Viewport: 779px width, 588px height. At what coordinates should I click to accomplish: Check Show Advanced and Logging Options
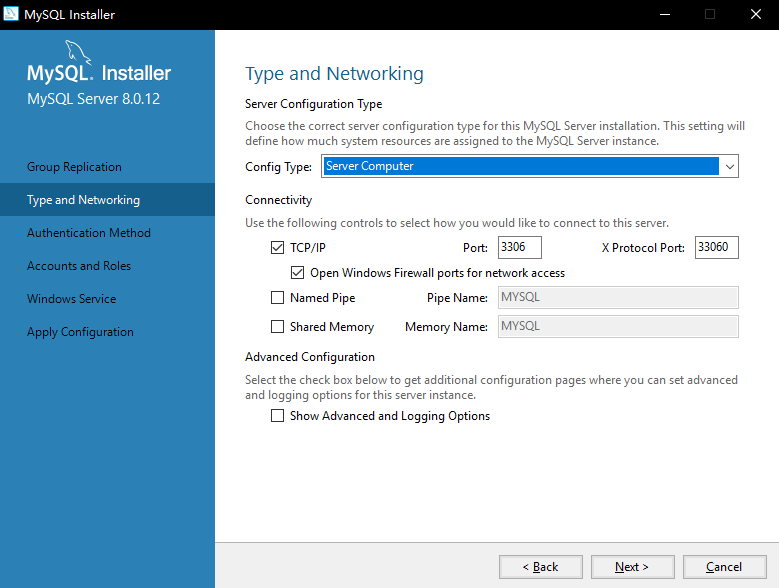pyautogui.click(x=277, y=415)
